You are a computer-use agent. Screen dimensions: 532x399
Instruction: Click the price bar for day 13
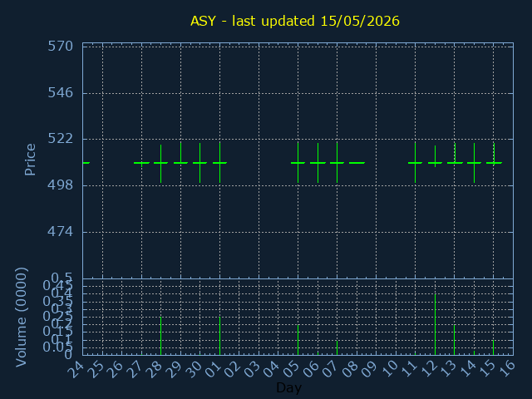(455, 153)
